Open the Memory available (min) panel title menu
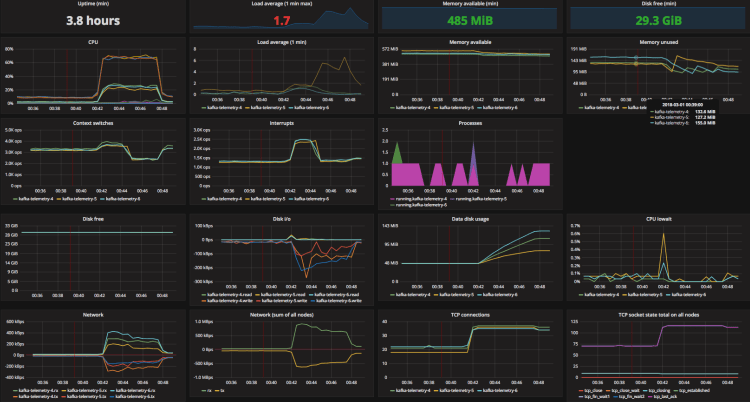Image resolution: width=750 pixels, height=402 pixels. pyautogui.click(x=469, y=3)
